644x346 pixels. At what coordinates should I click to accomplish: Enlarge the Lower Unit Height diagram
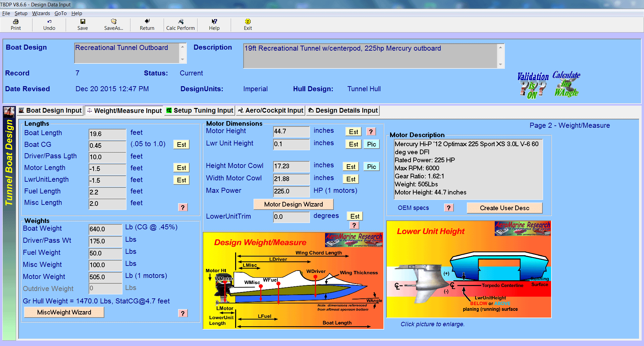pyautogui.click(x=469, y=269)
